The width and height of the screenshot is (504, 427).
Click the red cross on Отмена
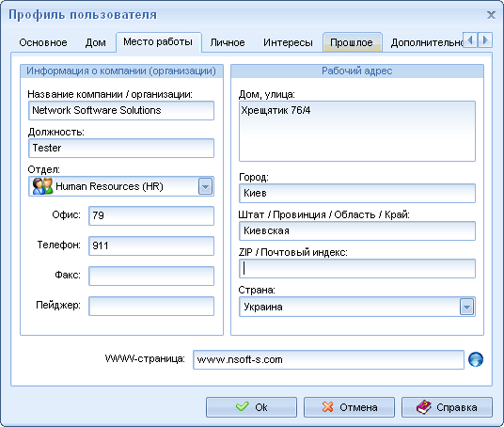(x=328, y=406)
